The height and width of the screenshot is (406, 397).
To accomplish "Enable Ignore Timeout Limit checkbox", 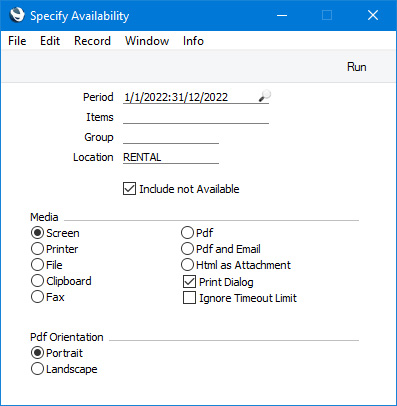I will coord(189,298).
